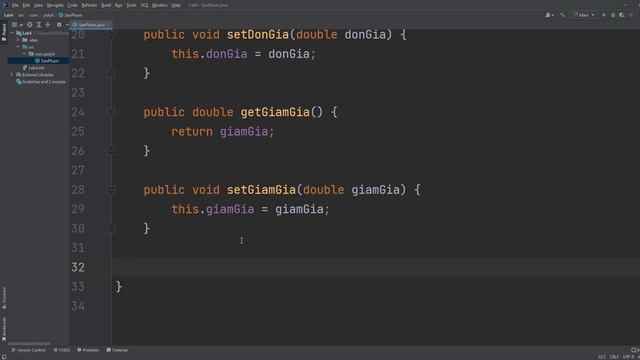Select Scratches and Consoles item

coord(40,82)
